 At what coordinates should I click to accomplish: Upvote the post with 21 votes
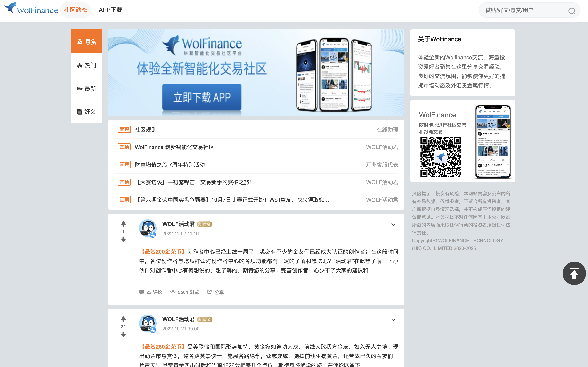click(123, 319)
